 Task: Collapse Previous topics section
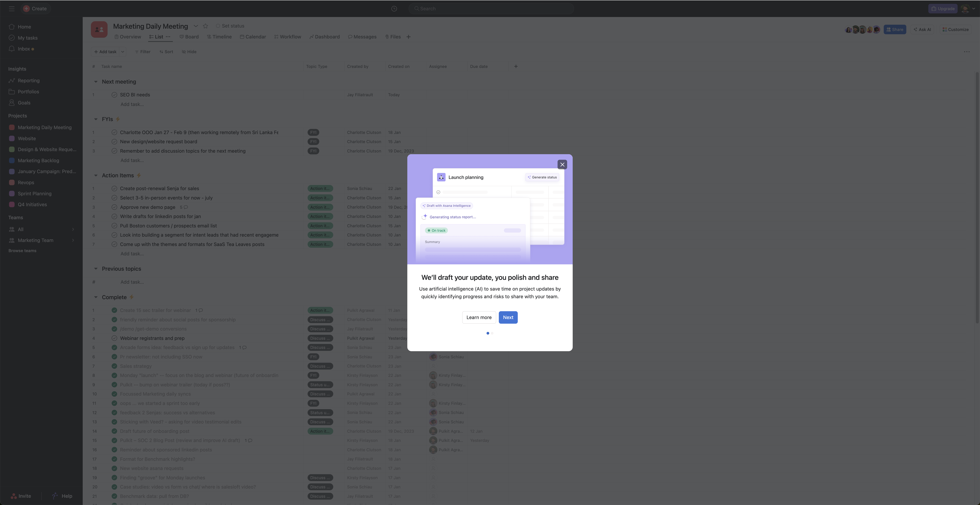click(x=96, y=269)
